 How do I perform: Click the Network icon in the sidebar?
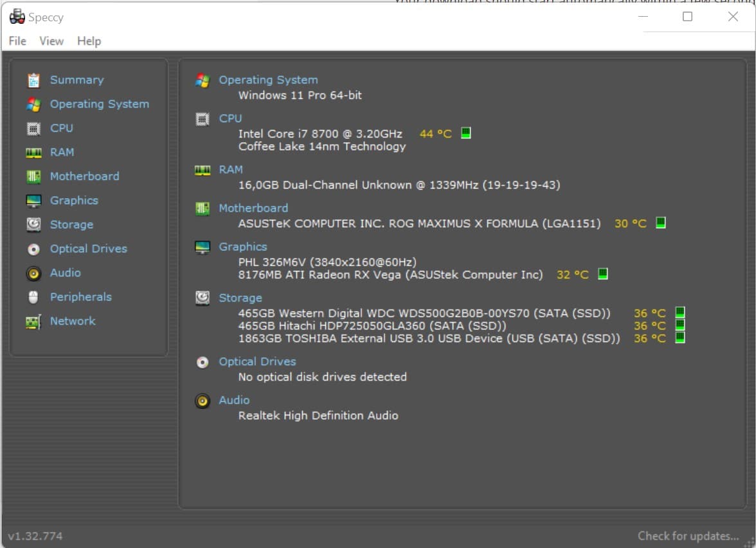pyautogui.click(x=33, y=321)
